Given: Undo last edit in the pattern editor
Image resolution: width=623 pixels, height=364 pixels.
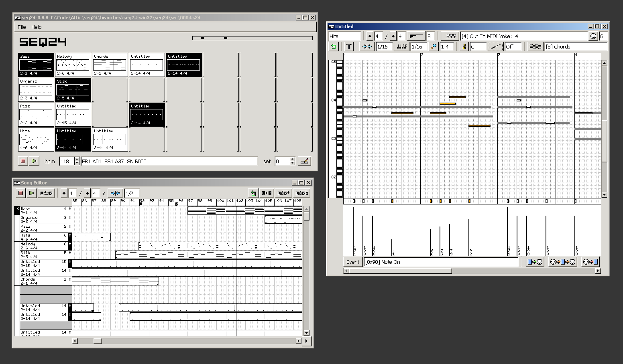Looking at the screenshot, I should (x=334, y=47).
